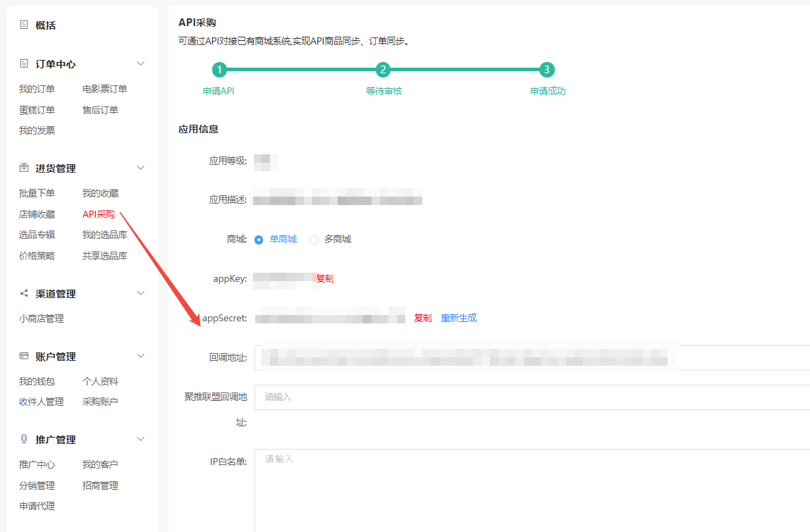Open 分销管理 menu item

point(37,486)
